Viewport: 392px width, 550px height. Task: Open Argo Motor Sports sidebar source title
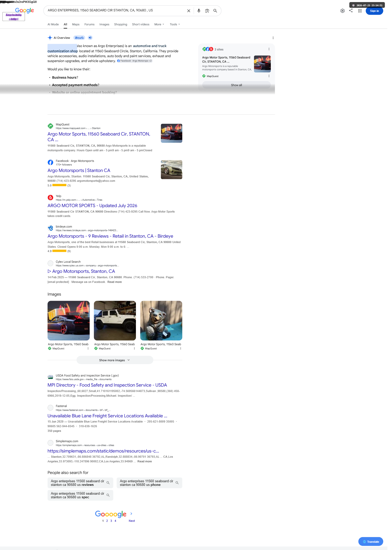coord(226,59)
